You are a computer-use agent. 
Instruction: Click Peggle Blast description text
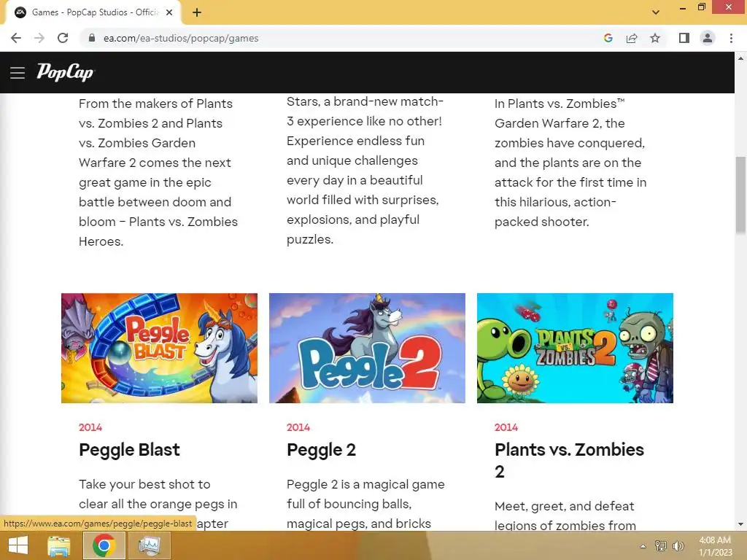(158, 504)
